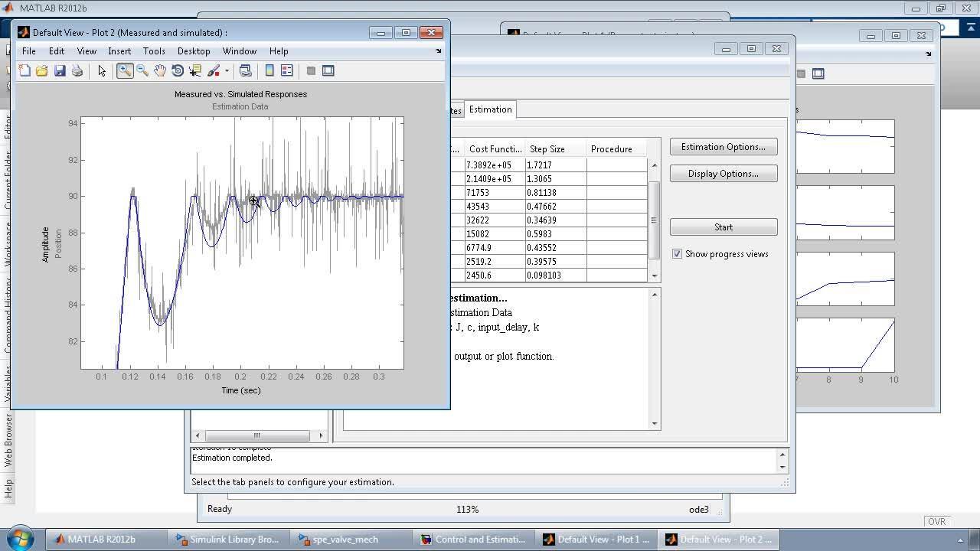Toggle the Zoom In magnifier tool
The height and width of the screenshot is (551, 980).
click(x=125, y=70)
